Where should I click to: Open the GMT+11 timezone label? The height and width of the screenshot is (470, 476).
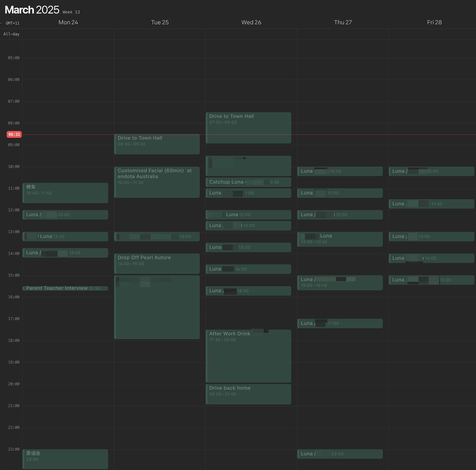click(13, 23)
